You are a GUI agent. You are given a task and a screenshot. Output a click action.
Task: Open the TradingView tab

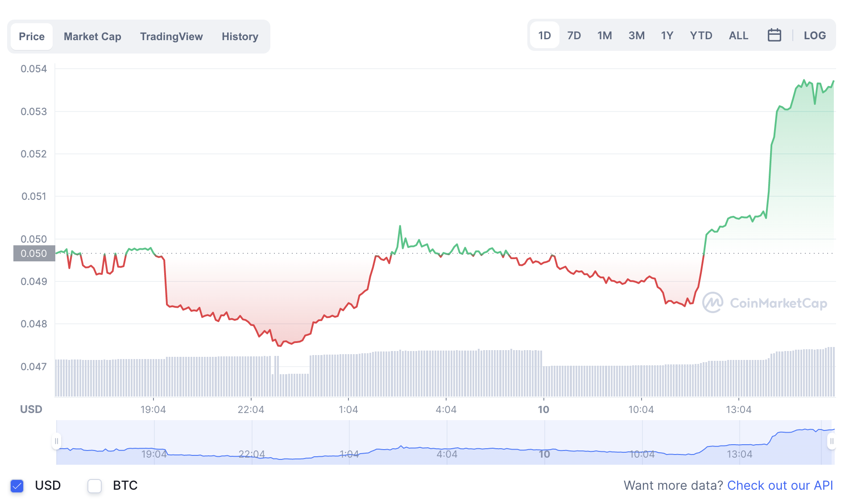click(171, 37)
